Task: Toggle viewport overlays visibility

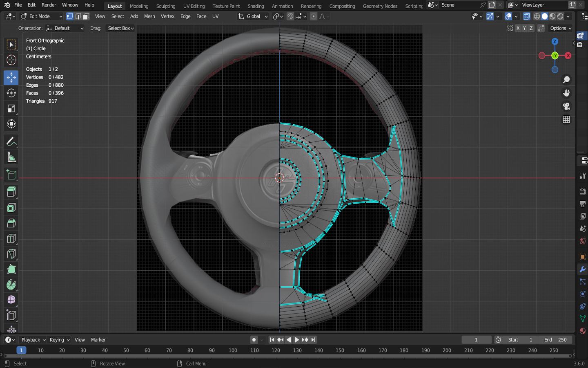Action: [x=508, y=16]
